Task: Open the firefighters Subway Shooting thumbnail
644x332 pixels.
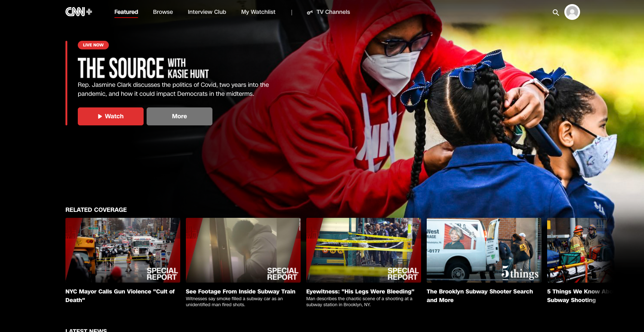Action: [x=581, y=250]
